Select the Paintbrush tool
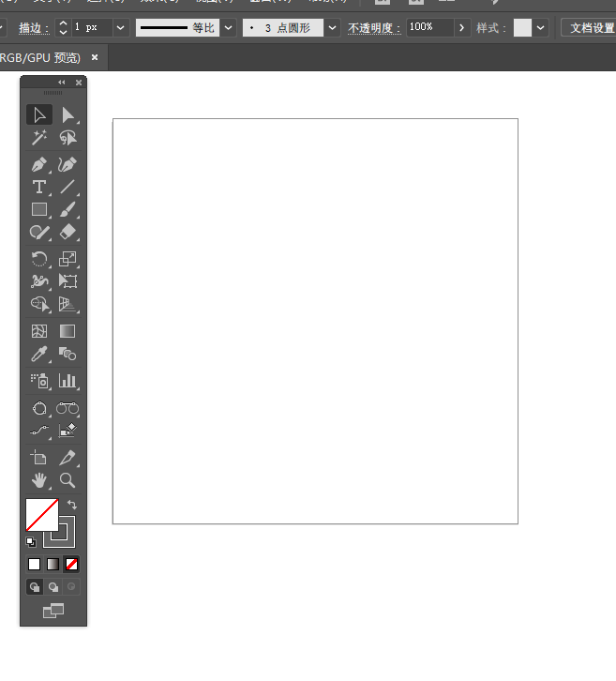 68,210
